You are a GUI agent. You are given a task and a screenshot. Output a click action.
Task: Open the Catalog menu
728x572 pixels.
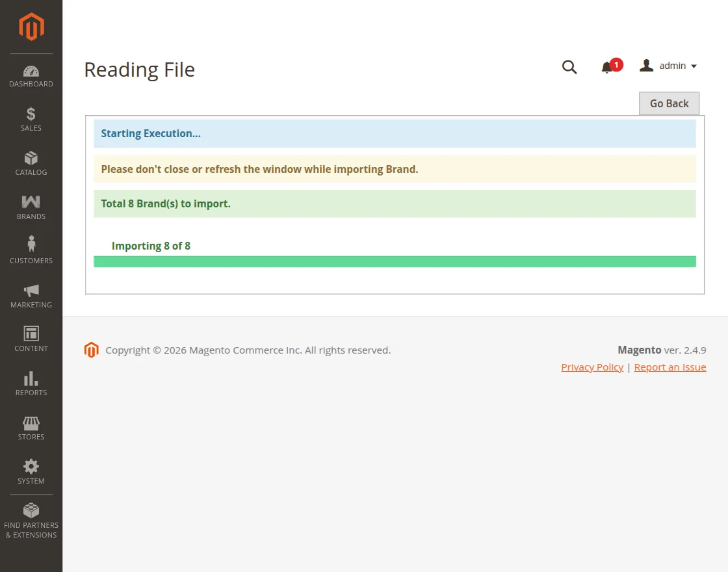click(31, 163)
